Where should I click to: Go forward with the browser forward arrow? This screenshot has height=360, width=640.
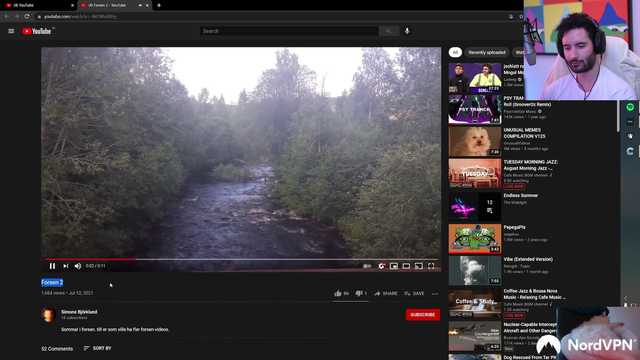point(17,16)
